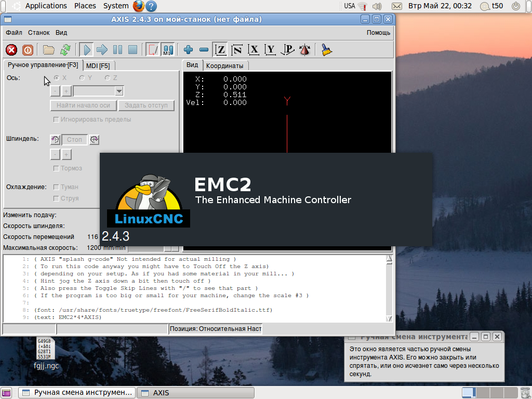Switch to Ручная смена инструмен taskbar window

click(77, 393)
